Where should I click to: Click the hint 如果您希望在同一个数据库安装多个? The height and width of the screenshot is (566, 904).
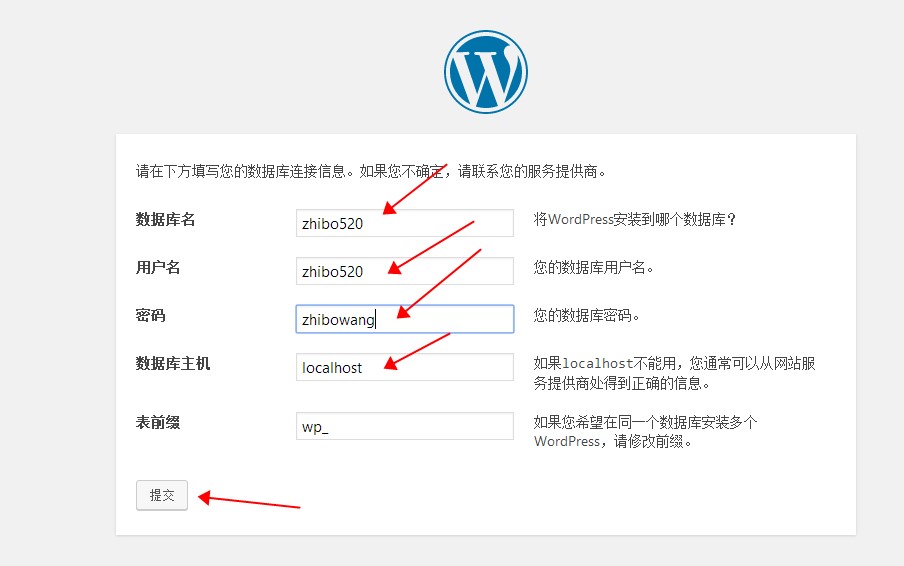[x=646, y=432]
